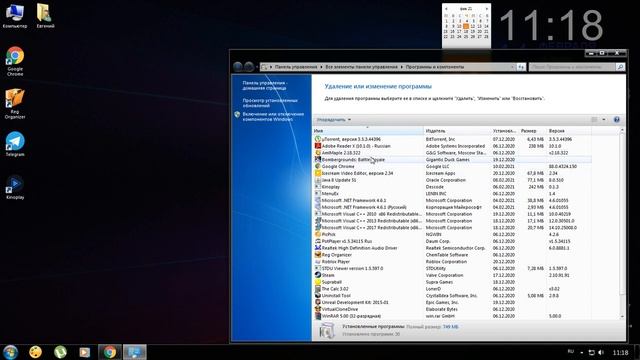Image resolution: width=640 pixels, height=360 pixels.
Task: Click the RU language indicator
Action: pyautogui.click(x=571, y=351)
